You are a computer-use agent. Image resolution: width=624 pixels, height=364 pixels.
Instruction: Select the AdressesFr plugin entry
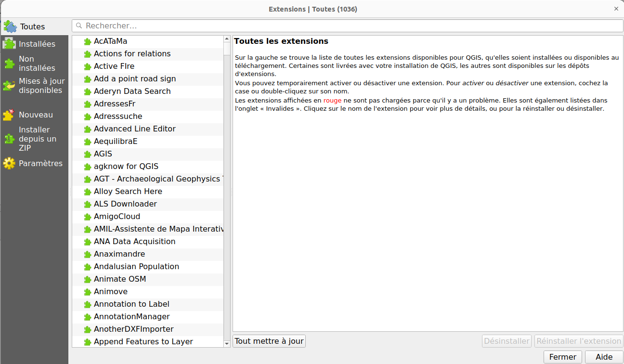tap(116, 104)
